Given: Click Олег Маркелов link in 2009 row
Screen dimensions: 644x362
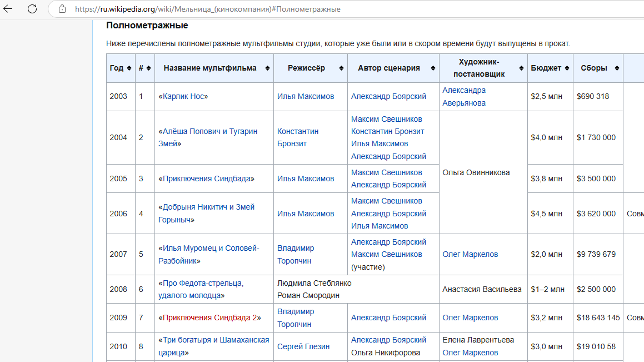Looking at the screenshot, I should click(470, 318).
